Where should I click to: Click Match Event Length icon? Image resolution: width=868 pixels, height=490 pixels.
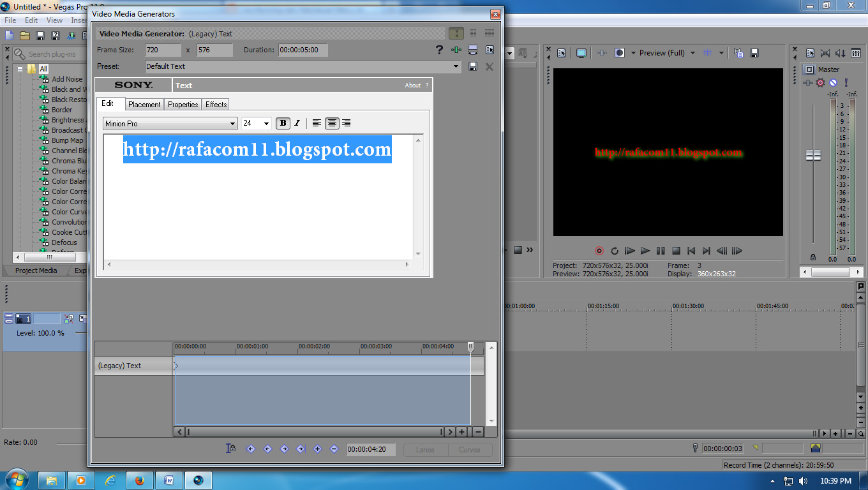click(x=456, y=50)
